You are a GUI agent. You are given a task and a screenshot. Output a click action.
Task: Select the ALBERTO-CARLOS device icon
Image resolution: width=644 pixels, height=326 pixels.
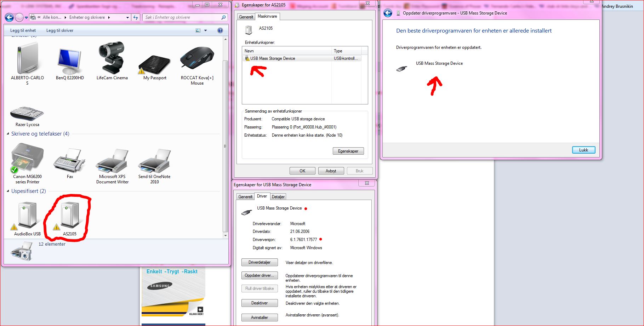pyautogui.click(x=27, y=58)
